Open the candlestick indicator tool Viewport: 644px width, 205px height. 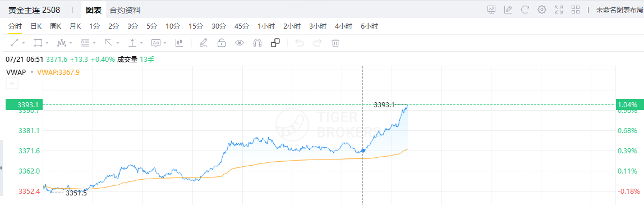[x=179, y=42]
